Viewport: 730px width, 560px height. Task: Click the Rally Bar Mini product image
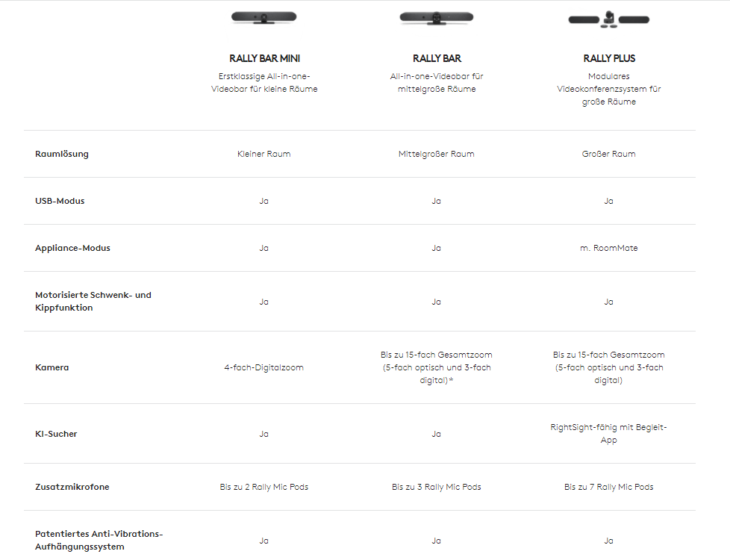pos(263,17)
